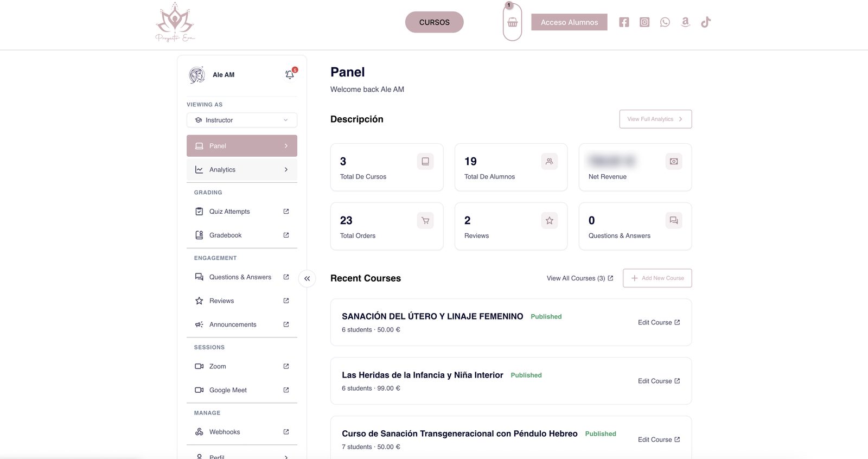
Task: Open course title SANACIÓN DEL ÚTERO Y LINAJE FEMENINO
Action: coord(432,316)
